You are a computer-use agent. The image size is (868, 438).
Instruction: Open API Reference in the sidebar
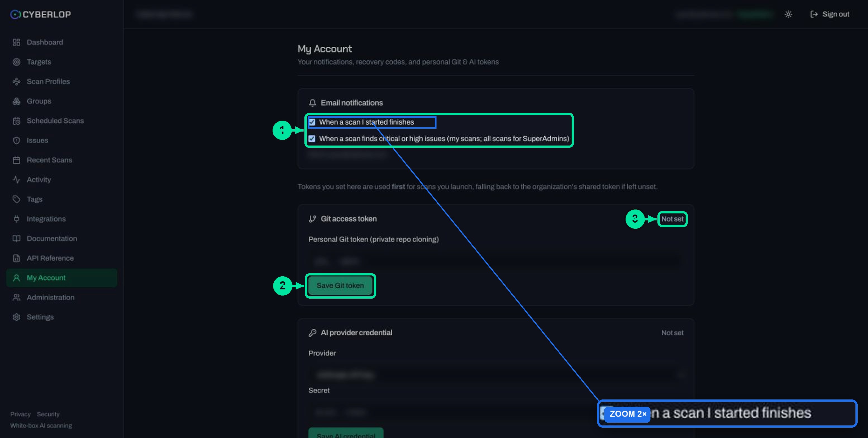click(62, 258)
